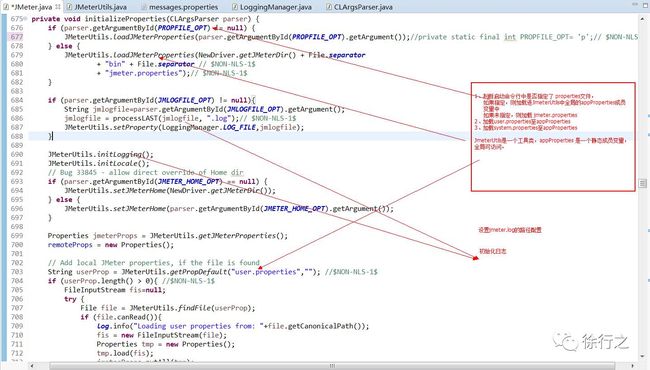Click the vertical scrollbar thumb
Screen dimensions: 650x370
(643, 183)
